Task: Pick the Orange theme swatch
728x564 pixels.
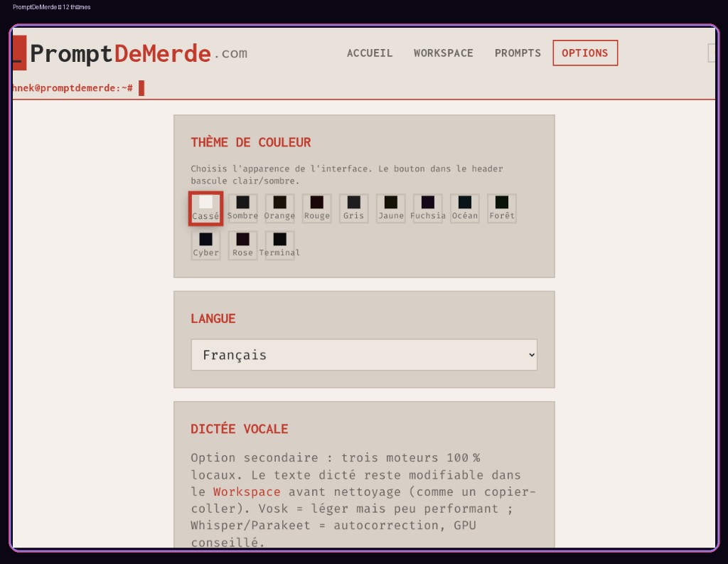Action: [x=279, y=208]
